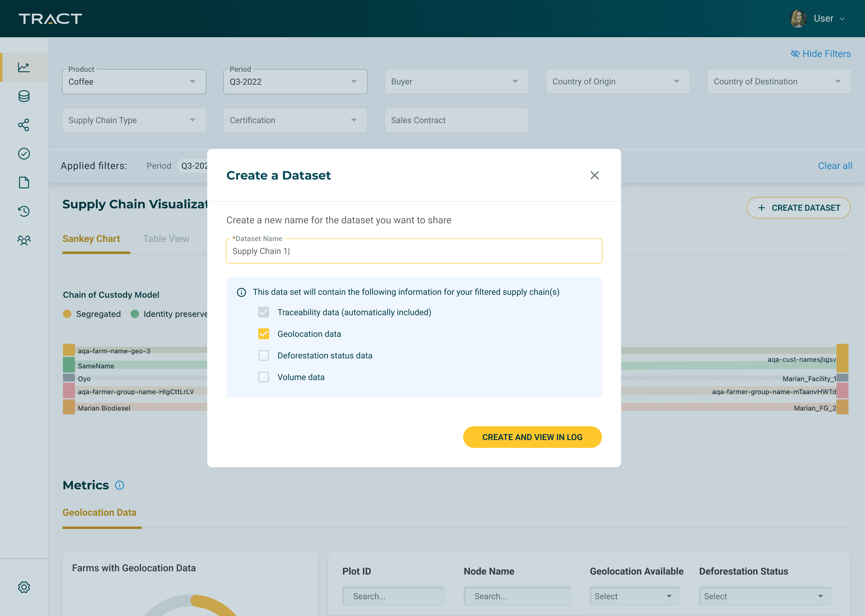This screenshot has width=865, height=616.
Task: Enable the Deforestation status data checkbox
Action: [x=264, y=355]
